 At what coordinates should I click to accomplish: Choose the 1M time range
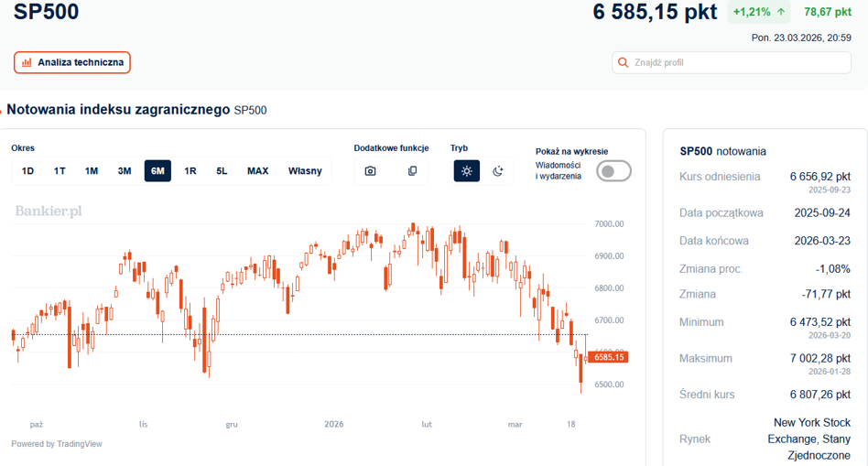(92, 171)
